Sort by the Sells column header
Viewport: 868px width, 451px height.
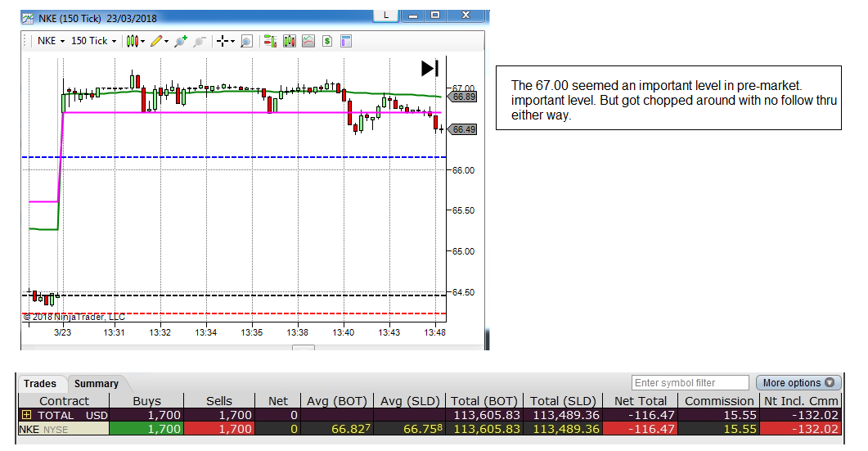click(218, 400)
